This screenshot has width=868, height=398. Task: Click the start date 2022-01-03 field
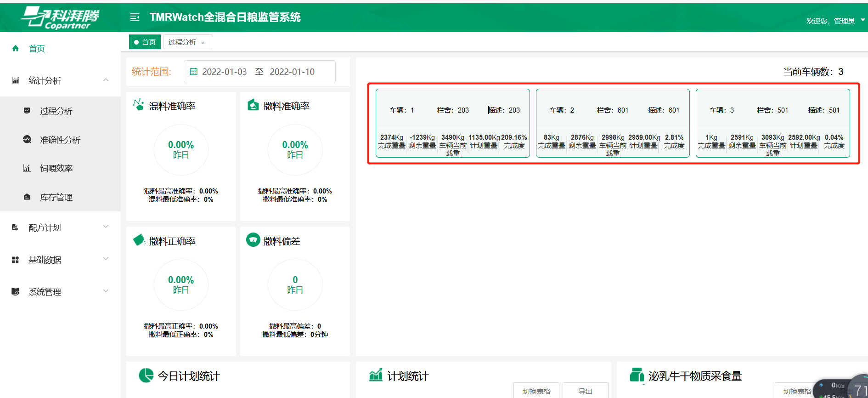click(225, 72)
